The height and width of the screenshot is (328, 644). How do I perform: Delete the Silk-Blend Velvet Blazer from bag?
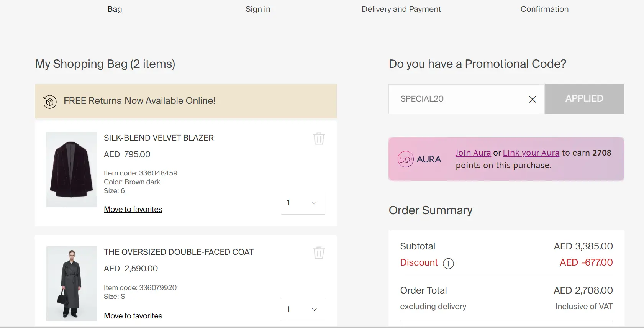(318, 139)
